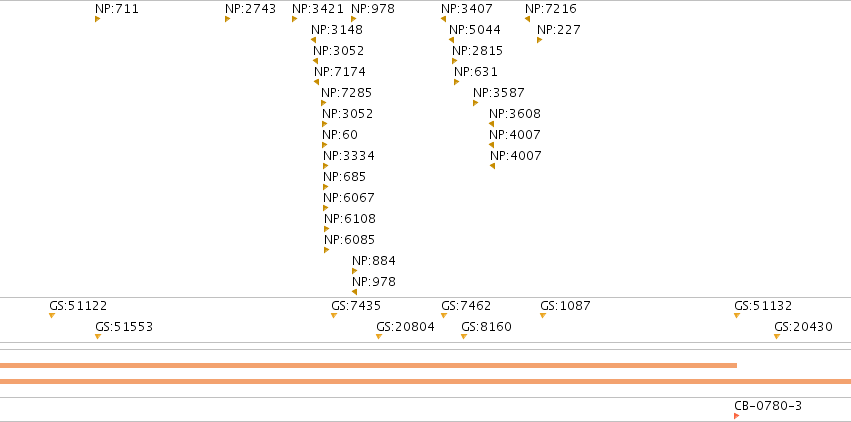Select the GS:7462 feature
This screenshot has width=851, height=422.
pos(466,306)
